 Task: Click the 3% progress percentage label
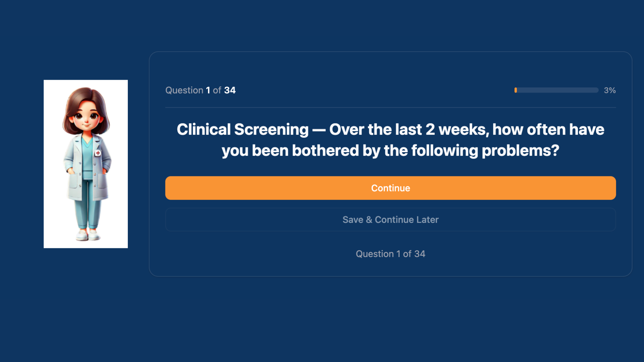pos(609,90)
